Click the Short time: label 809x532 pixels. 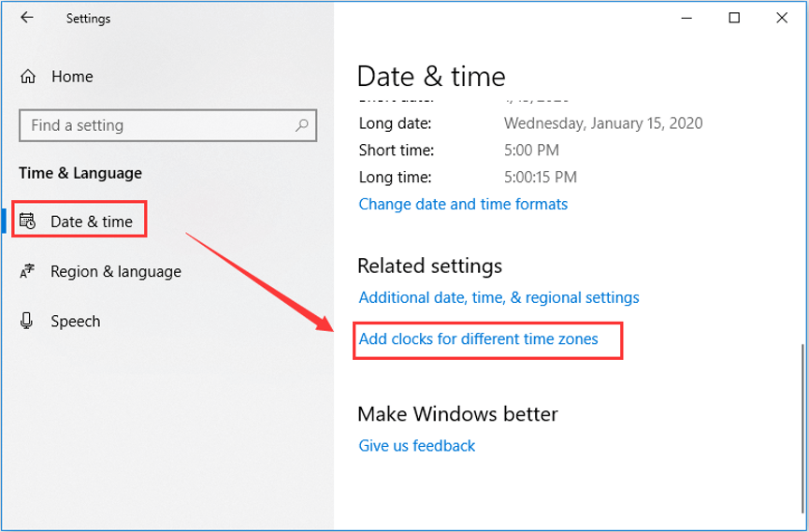pyautogui.click(x=397, y=151)
